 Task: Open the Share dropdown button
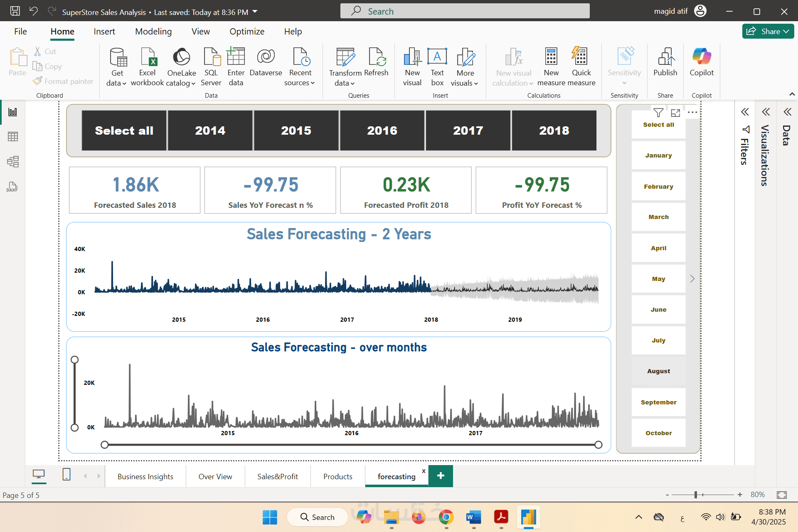[768, 31]
